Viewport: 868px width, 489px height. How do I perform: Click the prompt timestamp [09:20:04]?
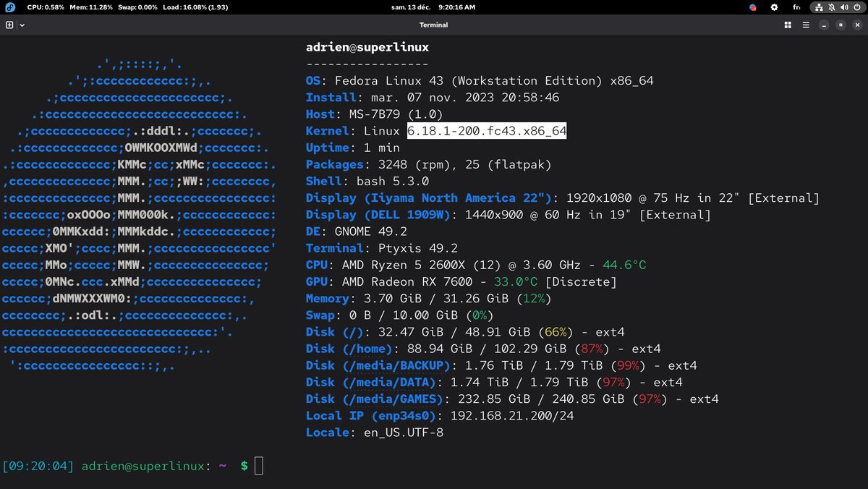point(38,466)
